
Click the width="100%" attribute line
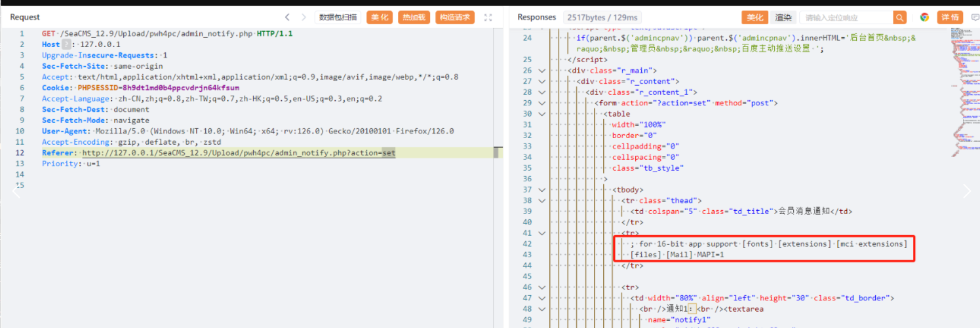pyautogui.click(x=638, y=124)
